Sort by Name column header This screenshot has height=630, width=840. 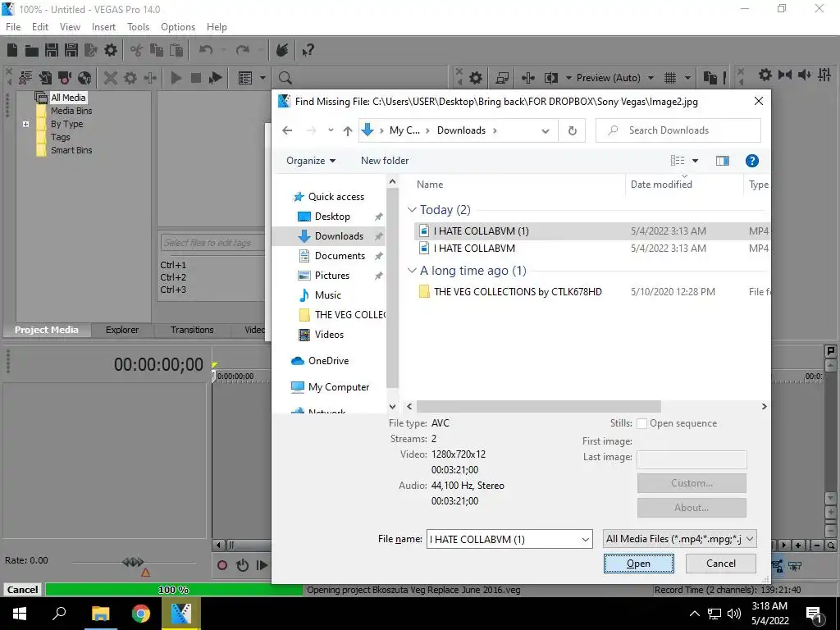(x=430, y=185)
